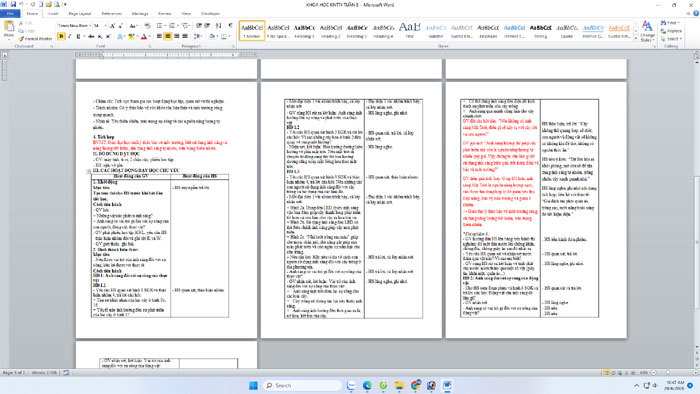Image resolution: width=700 pixels, height=394 pixels.
Task: Toggle Bold formatting
Action: click(x=61, y=36)
